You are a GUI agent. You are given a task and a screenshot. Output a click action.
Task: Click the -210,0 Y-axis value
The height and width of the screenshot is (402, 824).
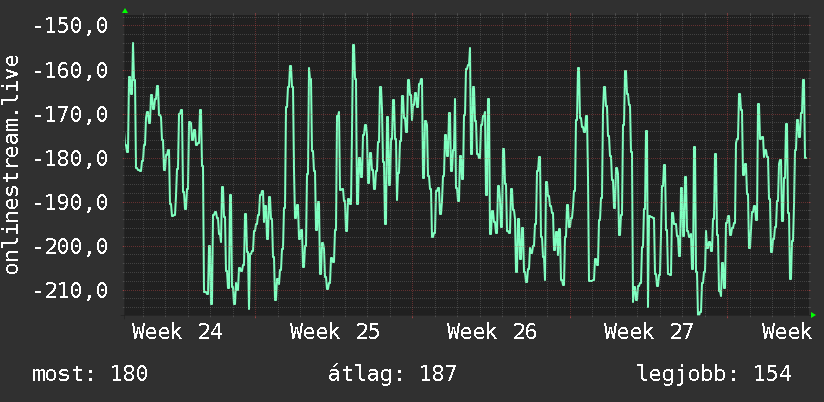70,290
